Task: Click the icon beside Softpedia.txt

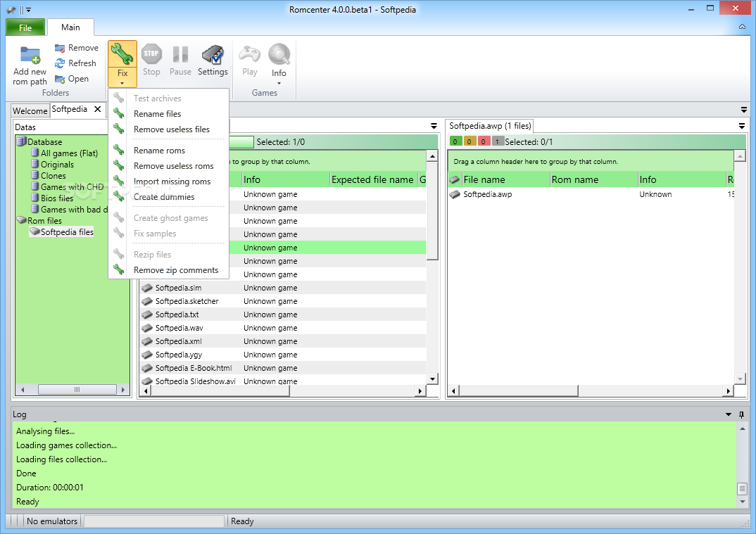Action: (147, 314)
